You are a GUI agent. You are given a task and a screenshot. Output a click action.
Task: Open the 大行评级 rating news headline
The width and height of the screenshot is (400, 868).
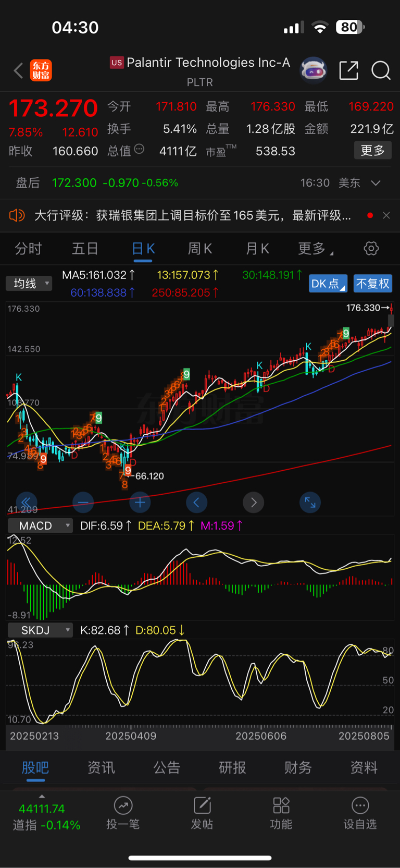tap(193, 215)
